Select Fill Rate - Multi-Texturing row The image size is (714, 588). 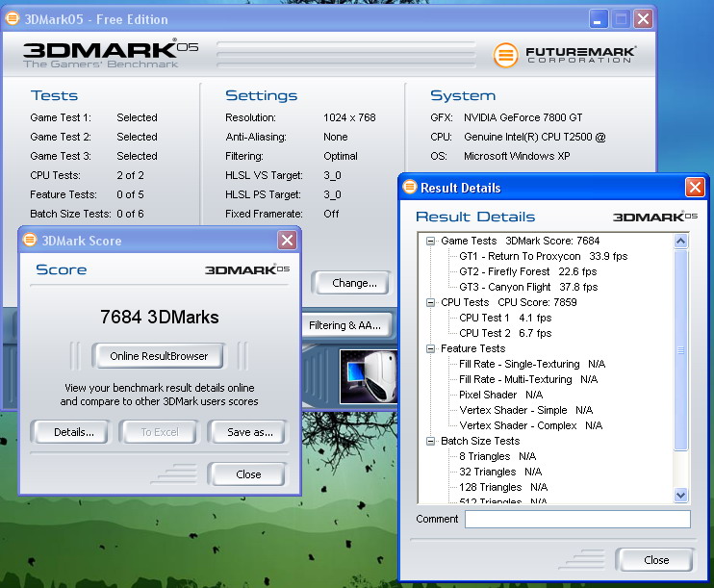[x=528, y=380]
